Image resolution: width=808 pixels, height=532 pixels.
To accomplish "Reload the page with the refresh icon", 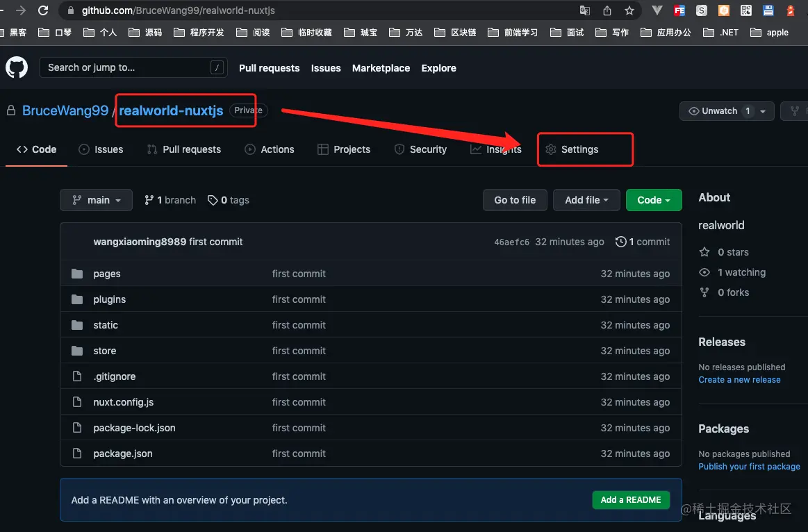I will tap(43, 10).
